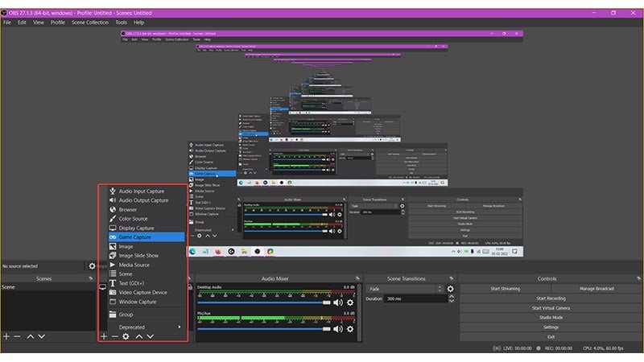Click the Desktop Audio volume slider handle
The width and height of the screenshot is (644, 362).
pos(327,302)
